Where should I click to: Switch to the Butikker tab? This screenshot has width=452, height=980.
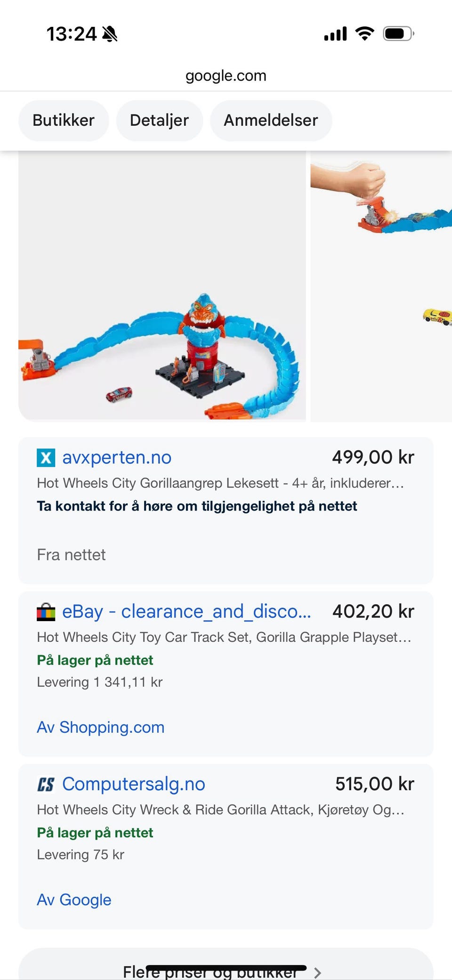coord(64,121)
